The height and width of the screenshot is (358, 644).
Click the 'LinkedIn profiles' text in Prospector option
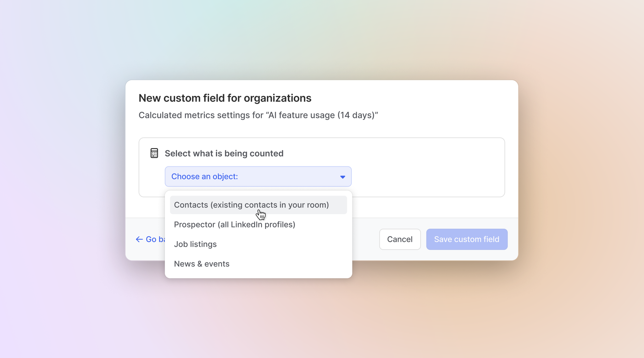(x=262, y=225)
